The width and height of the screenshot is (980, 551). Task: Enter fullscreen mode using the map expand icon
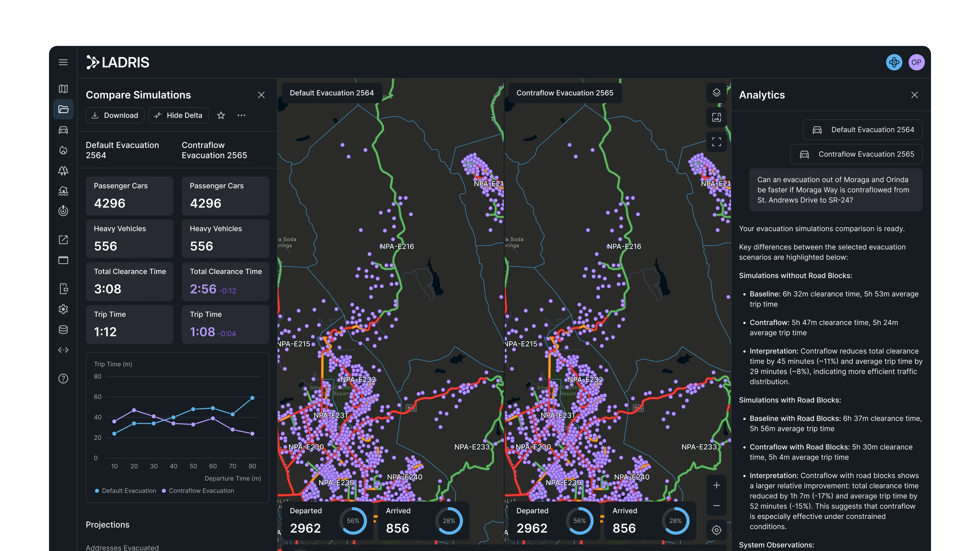pyautogui.click(x=716, y=141)
